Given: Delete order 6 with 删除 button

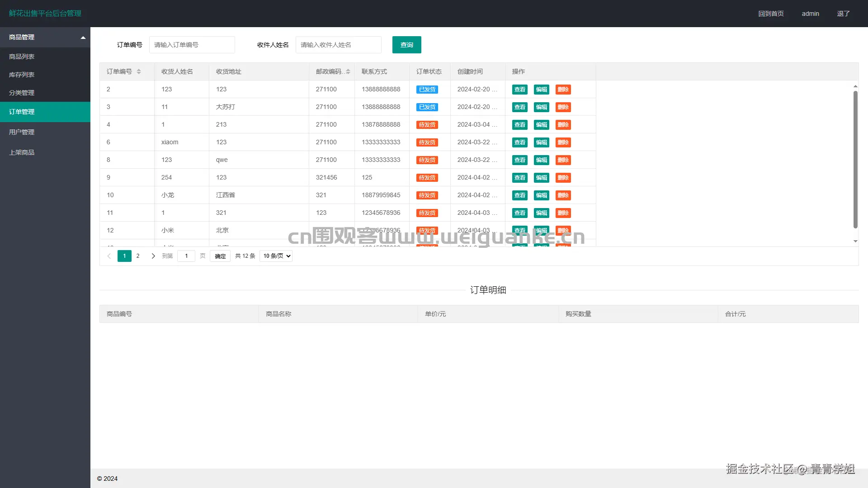Looking at the screenshot, I should tap(563, 142).
